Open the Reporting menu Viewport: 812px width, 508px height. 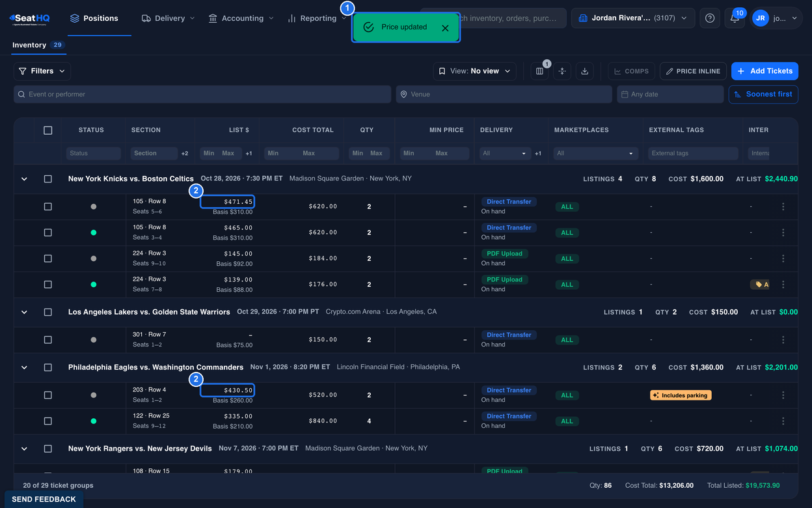[318, 18]
